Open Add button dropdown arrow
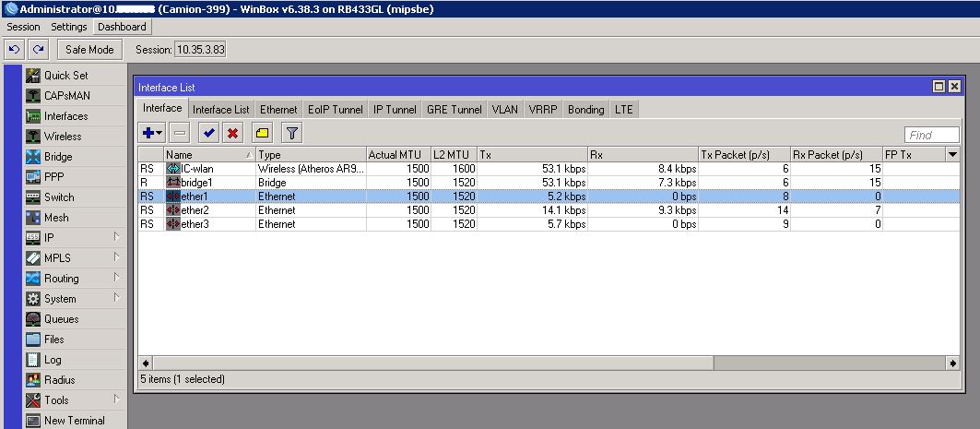 pyautogui.click(x=160, y=133)
